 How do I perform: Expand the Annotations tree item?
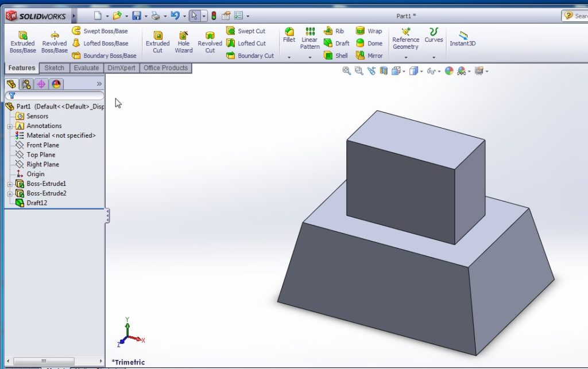click(10, 126)
